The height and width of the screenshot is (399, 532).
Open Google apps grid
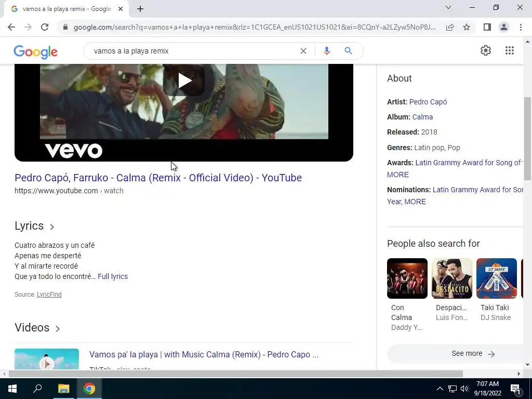click(509, 50)
